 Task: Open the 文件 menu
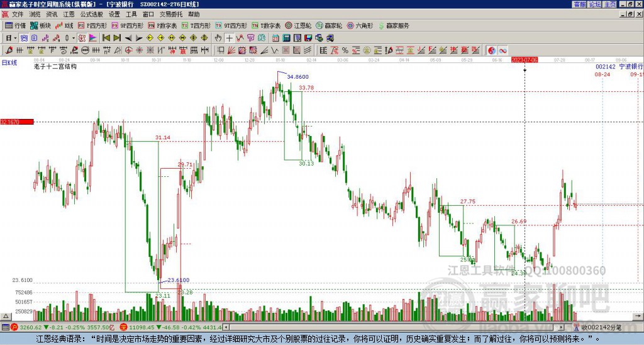[17, 14]
